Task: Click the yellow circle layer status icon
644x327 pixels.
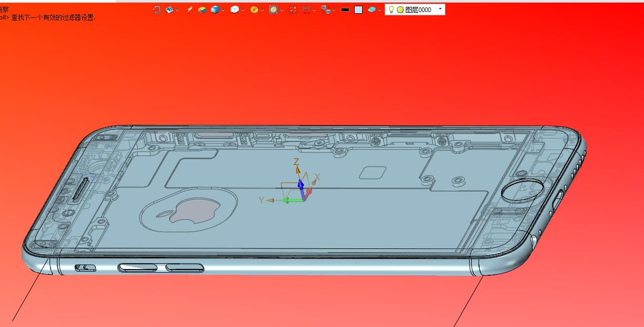Action: click(x=400, y=9)
